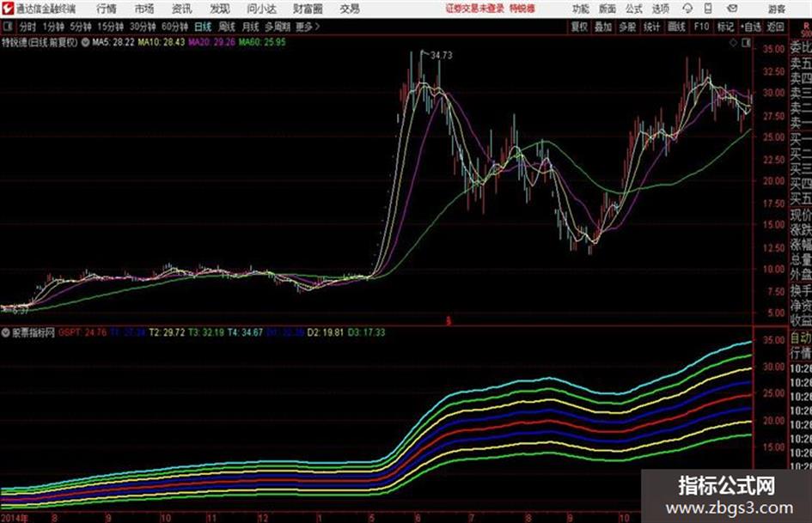This screenshot has height=523, width=812.
Task: Select the 多周期 multi-period view
Action: coord(278,27)
